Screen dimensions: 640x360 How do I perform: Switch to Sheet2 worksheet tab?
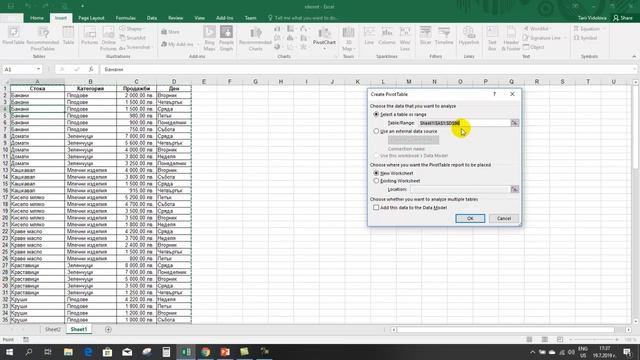click(53, 329)
